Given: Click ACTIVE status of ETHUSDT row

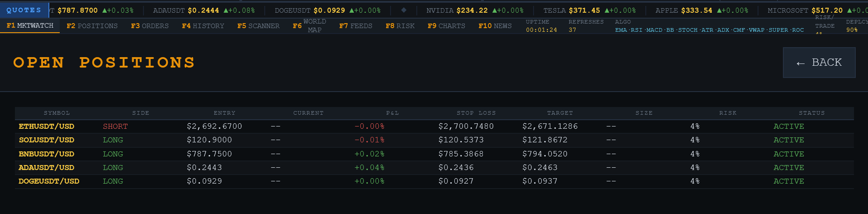Looking at the screenshot, I should (x=789, y=126).
